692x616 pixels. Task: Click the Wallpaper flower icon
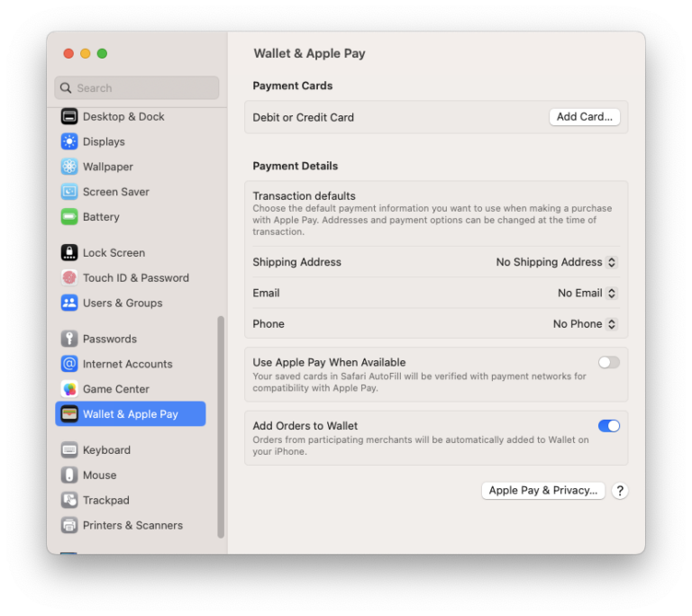(69, 167)
